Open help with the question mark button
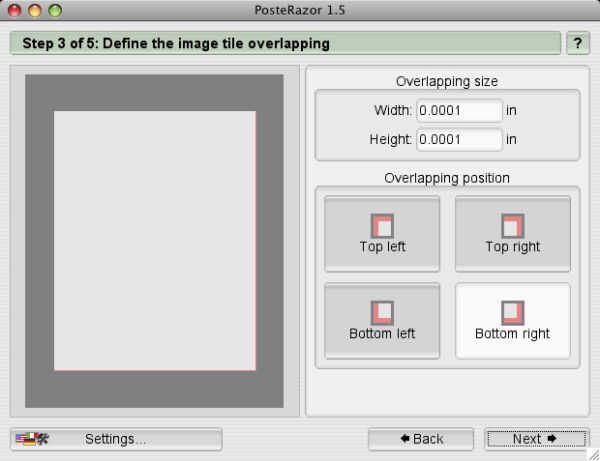 coord(578,43)
